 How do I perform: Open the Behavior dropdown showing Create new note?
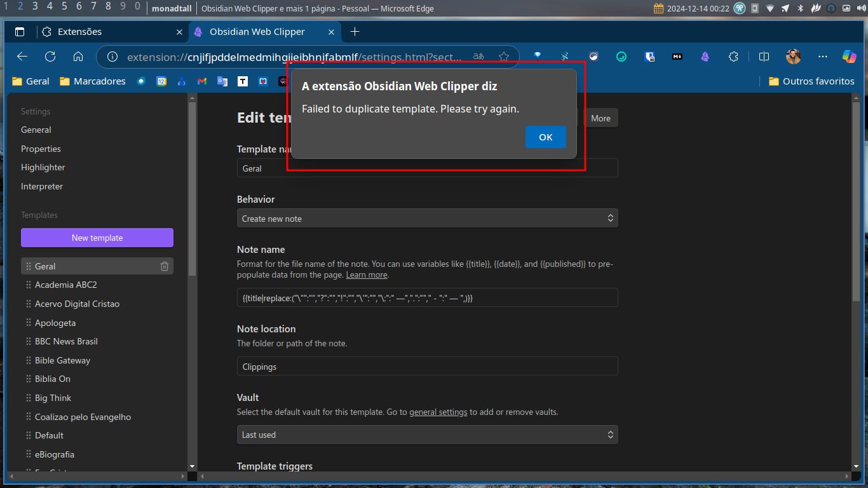428,218
